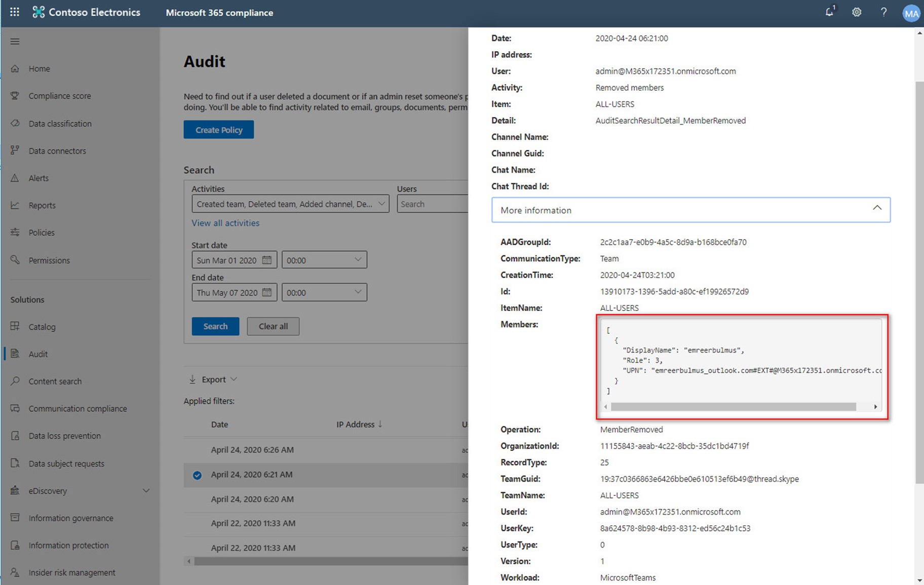Viewport: 924px width, 585px height.
Task: Click the Members box right scroll arrow
Action: coord(875,407)
